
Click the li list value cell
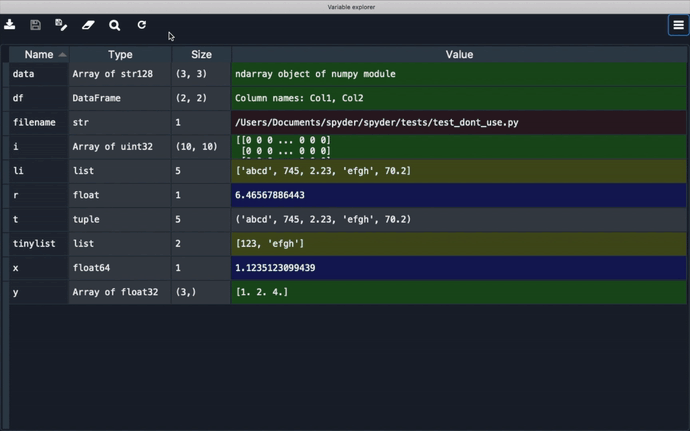tap(459, 171)
